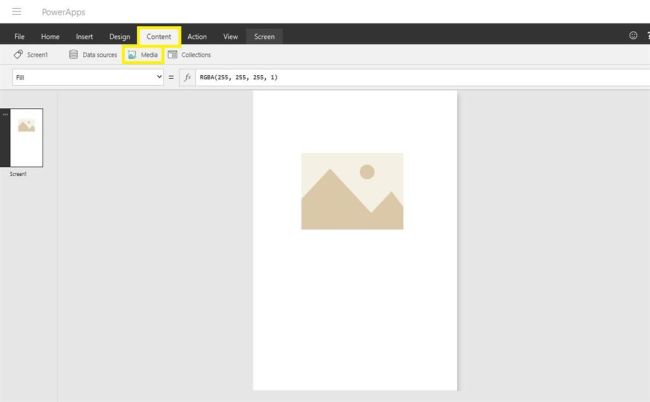Click the Media picture icon
The height and width of the screenshot is (402, 650).
(x=132, y=55)
